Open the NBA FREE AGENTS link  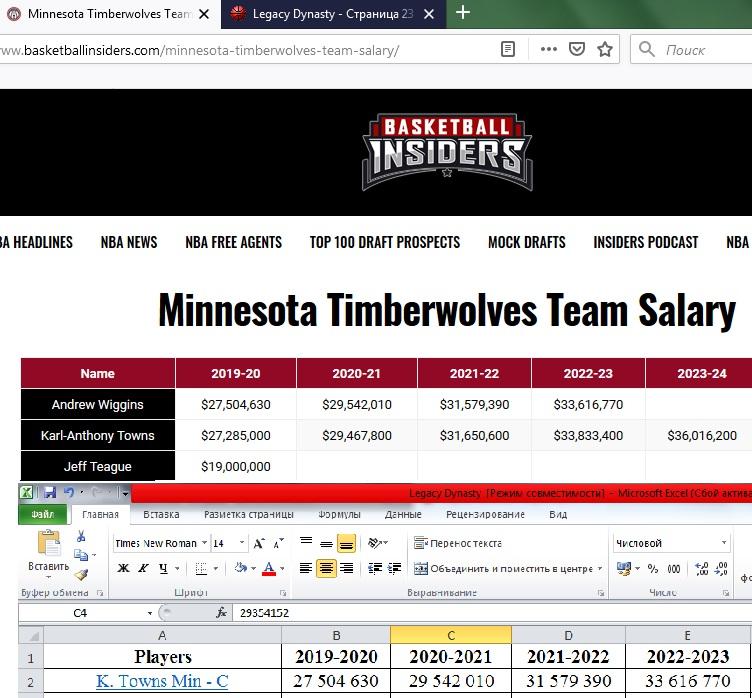[x=233, y=242]
